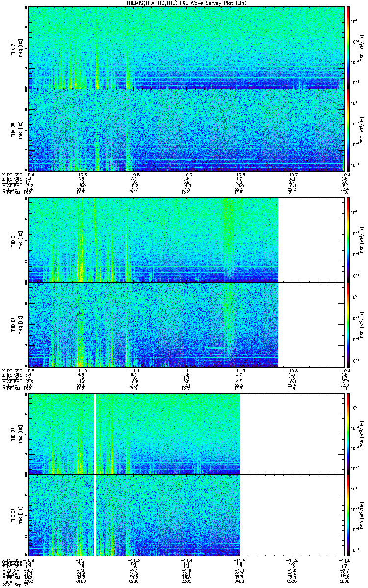The width and height of the screenshot is (368, 588).
Task: Click the 'THA BL freq [Hz]' axis label
Action: tap(17, 48)
